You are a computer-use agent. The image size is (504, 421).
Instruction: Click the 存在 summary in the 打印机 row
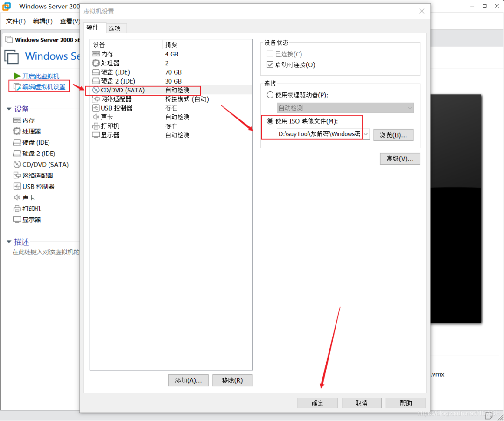tap(171, 126)
